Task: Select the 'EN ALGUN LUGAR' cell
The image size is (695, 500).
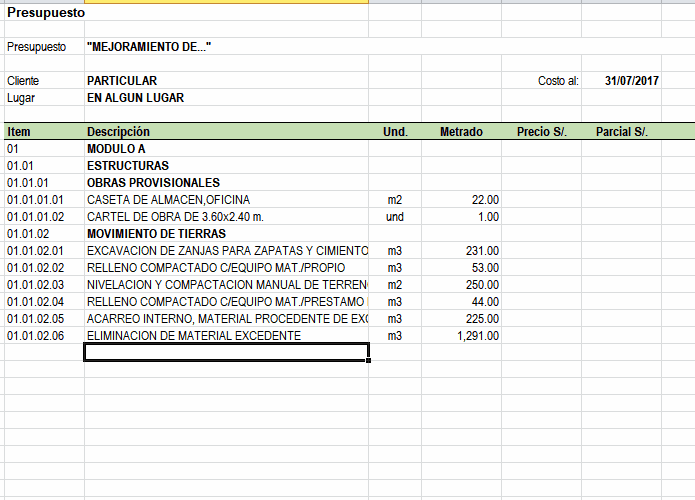Action: (226, 98)
